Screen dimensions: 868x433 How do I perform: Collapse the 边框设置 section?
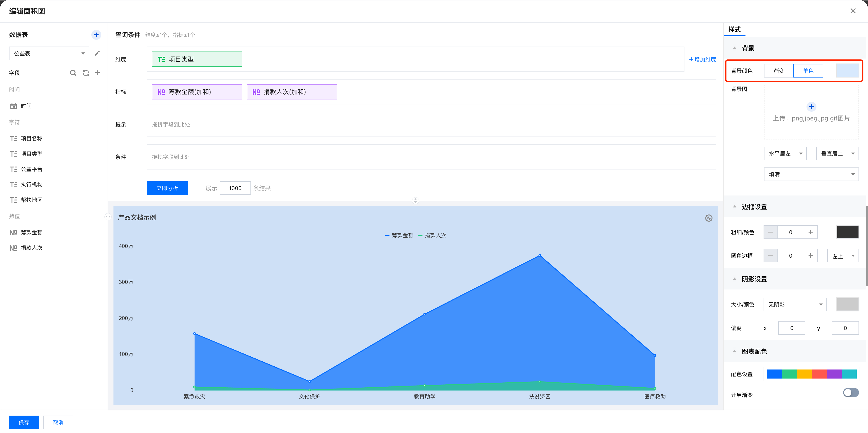point(735,207)
